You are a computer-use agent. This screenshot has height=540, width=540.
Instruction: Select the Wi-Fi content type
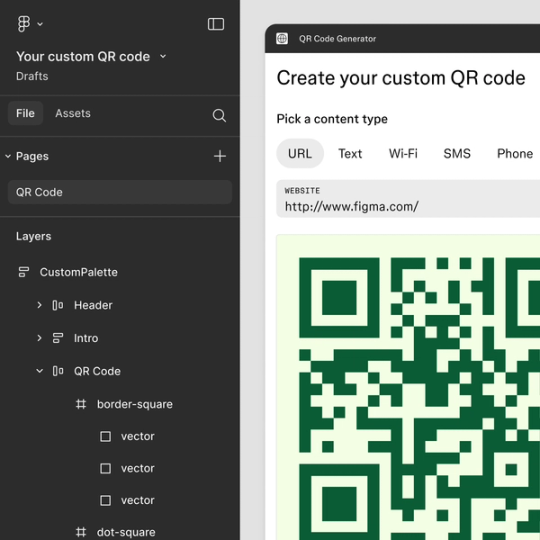point(403,154)
